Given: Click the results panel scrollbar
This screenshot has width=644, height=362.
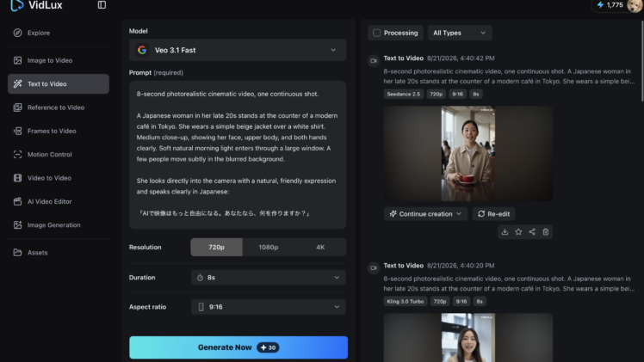Looking at the screenshot, I should 642,61.
